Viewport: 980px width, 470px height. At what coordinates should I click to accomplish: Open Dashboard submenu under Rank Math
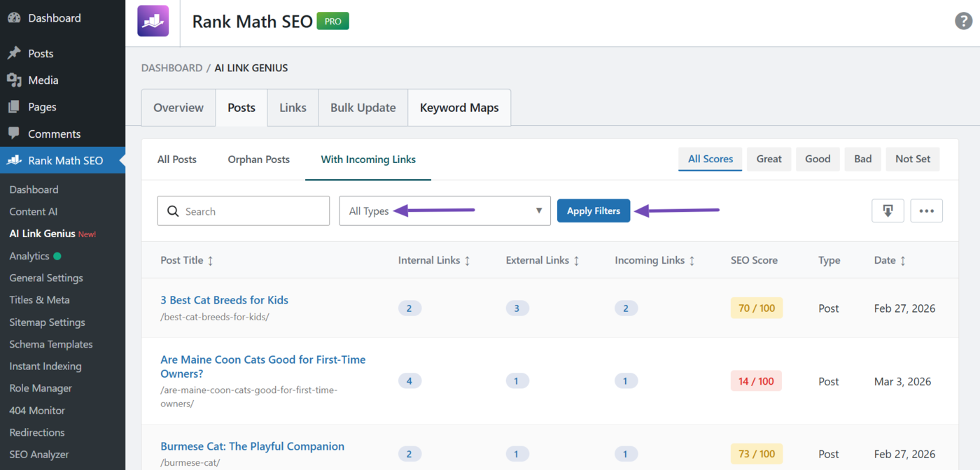pos(34,190)
